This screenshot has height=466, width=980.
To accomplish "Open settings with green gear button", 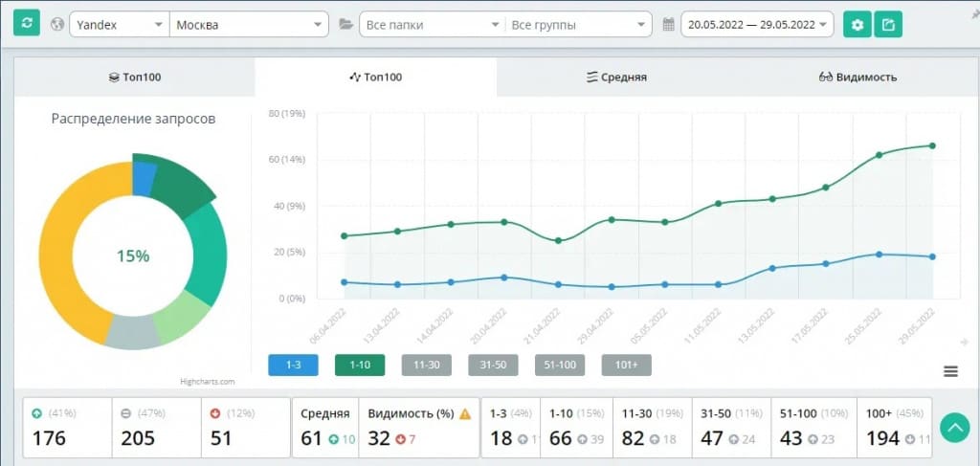I will (x=857, y=25).
